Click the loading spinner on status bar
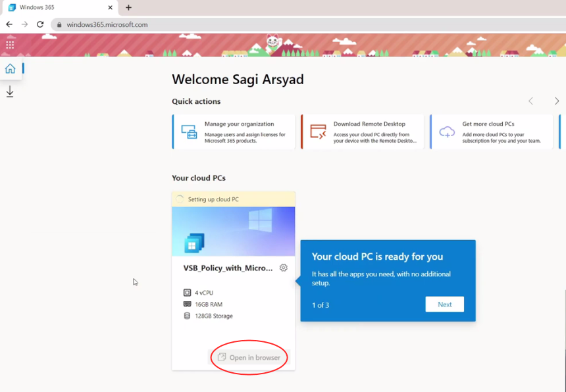566x392 pixels. [x=180, y=199]
